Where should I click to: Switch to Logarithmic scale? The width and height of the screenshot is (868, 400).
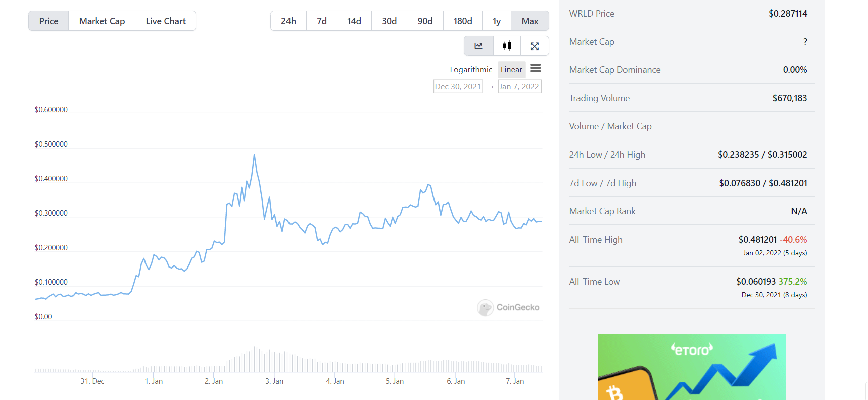471,70
